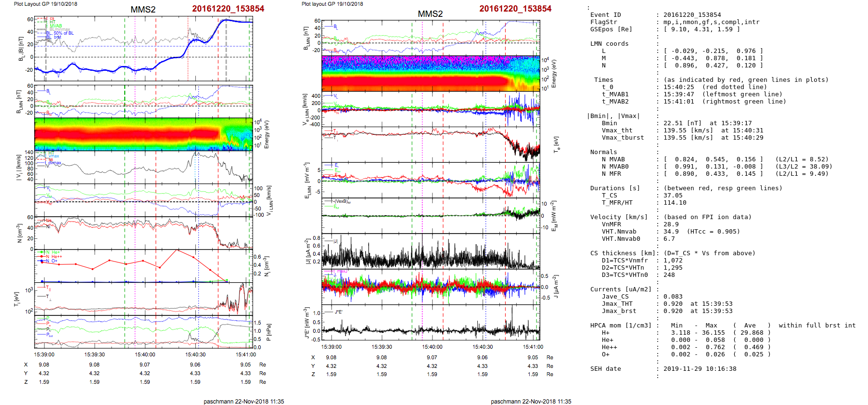Click the "Normals" heading
868x405 pixels.
point(603,152)
